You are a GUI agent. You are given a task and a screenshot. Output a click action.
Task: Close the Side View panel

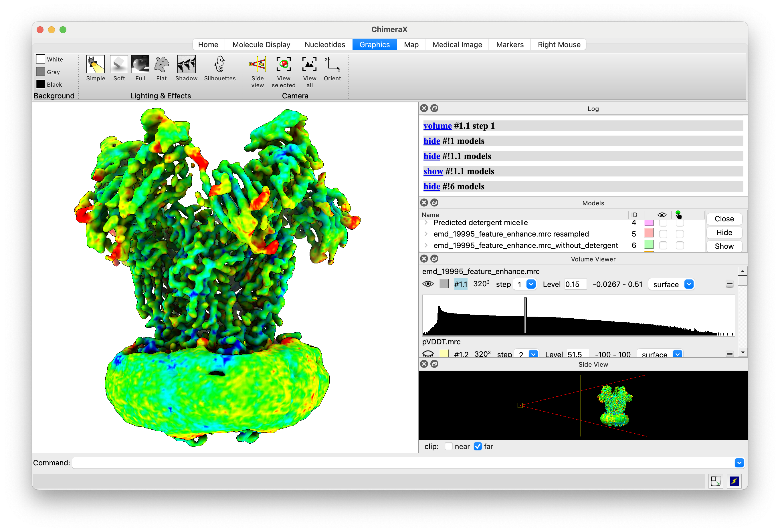(x=424, y=364)
